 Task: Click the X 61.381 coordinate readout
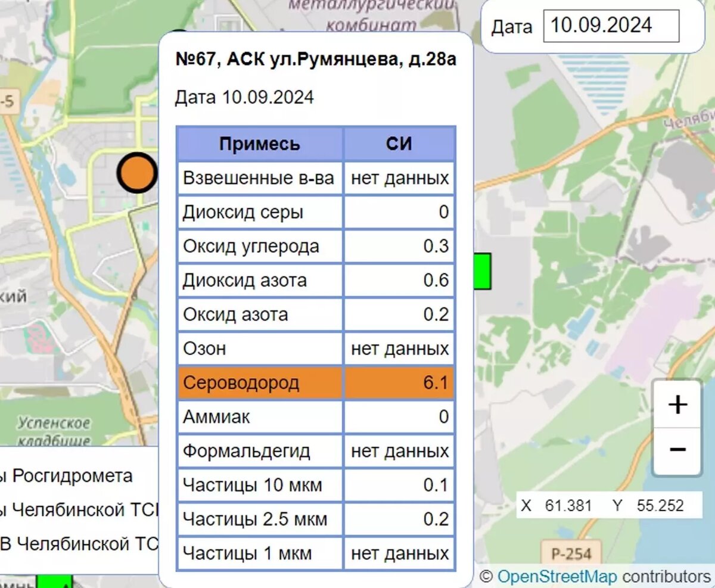(x=557, y=506)
